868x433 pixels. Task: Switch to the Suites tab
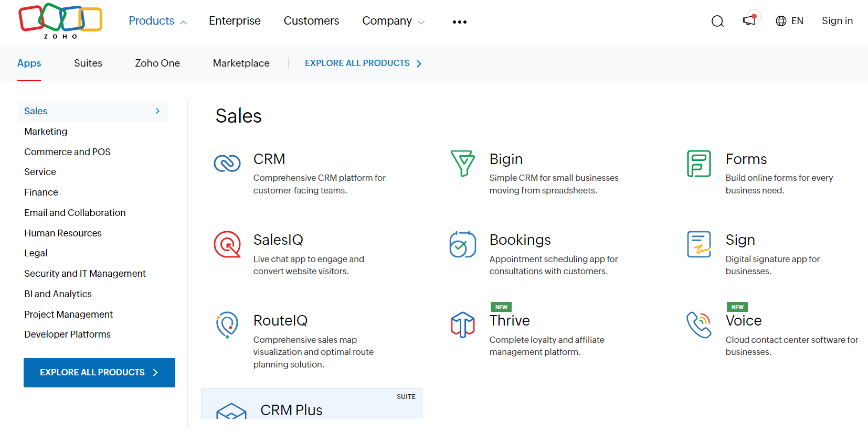point(88,63)
